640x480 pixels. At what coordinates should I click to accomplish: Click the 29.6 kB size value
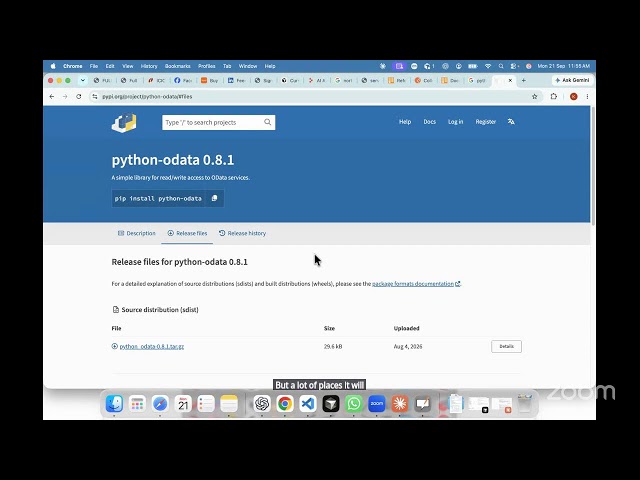click(333, 347)
